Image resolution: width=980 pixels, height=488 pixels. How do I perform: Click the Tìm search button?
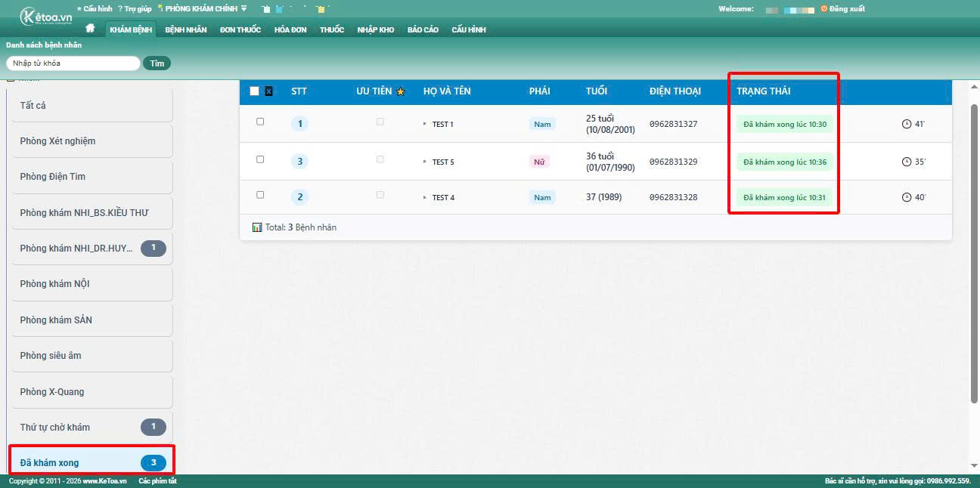pos(157,63)
